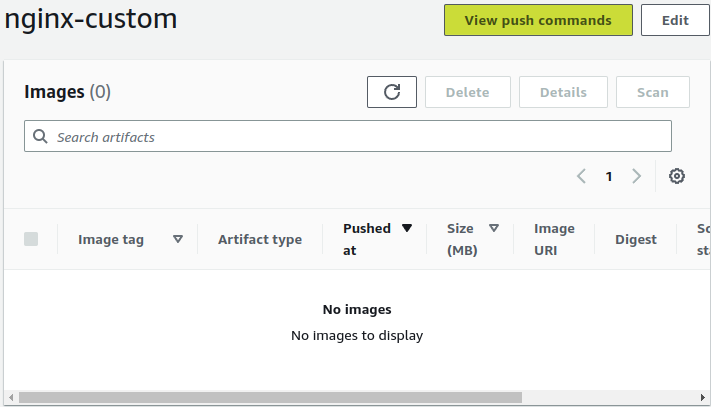Click the scrollbar right arrow

pos(704,397)
